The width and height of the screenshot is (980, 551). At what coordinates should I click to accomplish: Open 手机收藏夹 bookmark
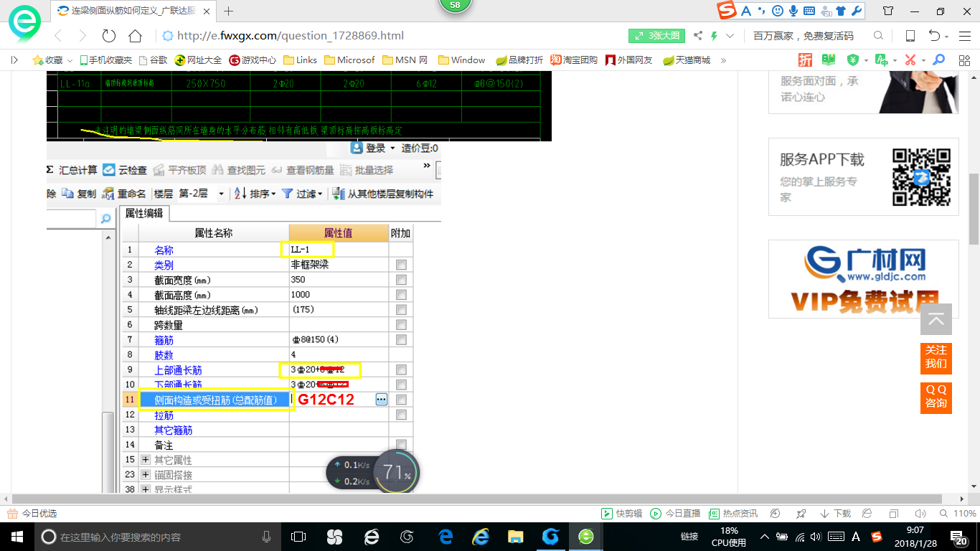pos(105,60)
